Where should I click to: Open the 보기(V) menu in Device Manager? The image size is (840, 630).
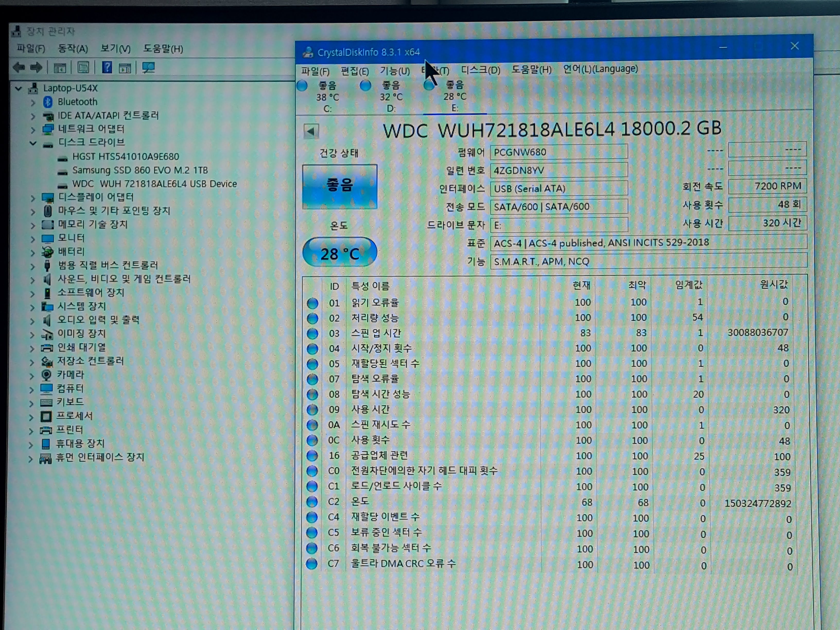coord(116,49)
